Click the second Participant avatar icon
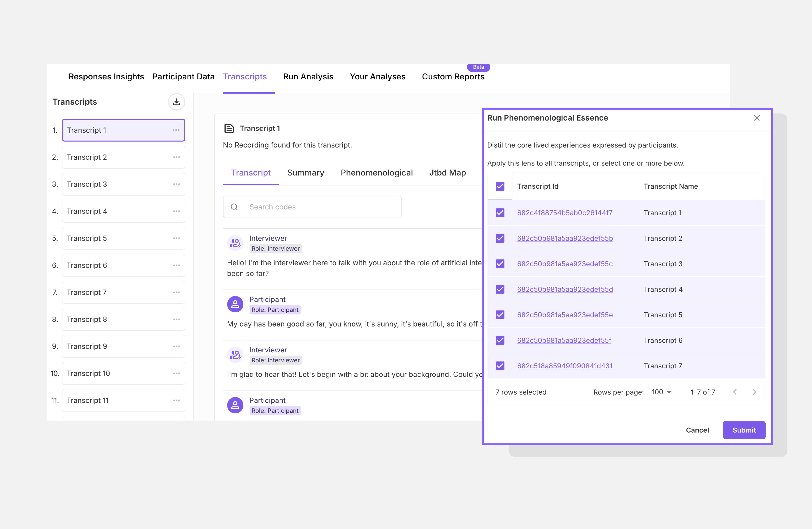The image size is (812, 529). (x=235, y=405)
